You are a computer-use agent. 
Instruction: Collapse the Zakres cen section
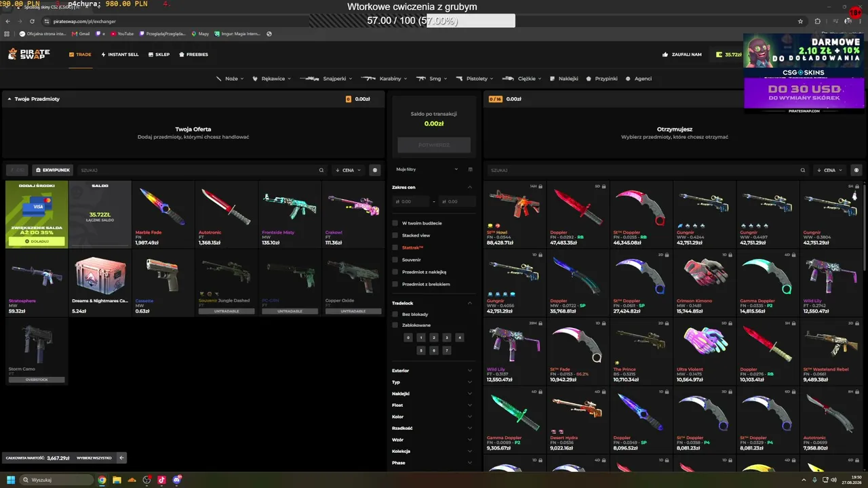[470, 187]
